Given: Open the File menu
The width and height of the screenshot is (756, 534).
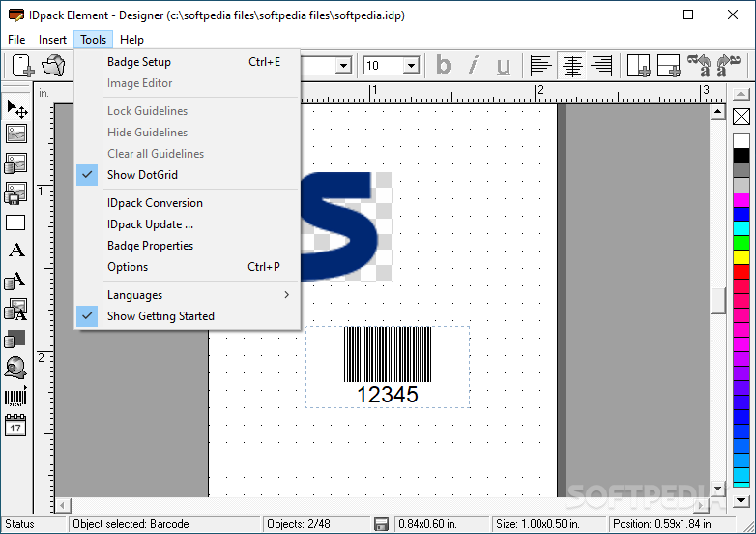Looking at the screenshot, I should coord(16,40).
